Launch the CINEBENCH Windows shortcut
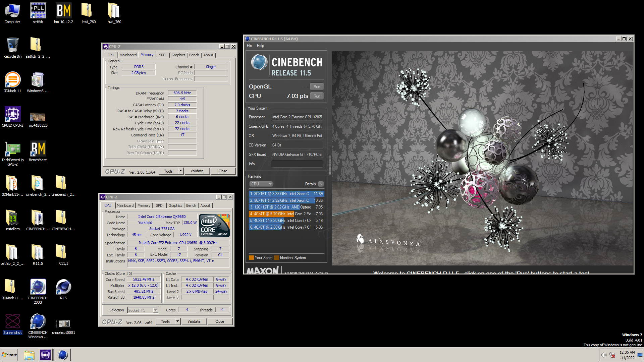Screen dimensions: 644x362 click(38, 326)
